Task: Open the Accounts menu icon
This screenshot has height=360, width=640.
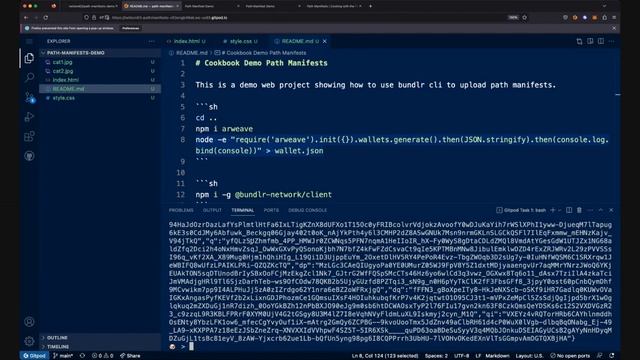Action: 29,322
